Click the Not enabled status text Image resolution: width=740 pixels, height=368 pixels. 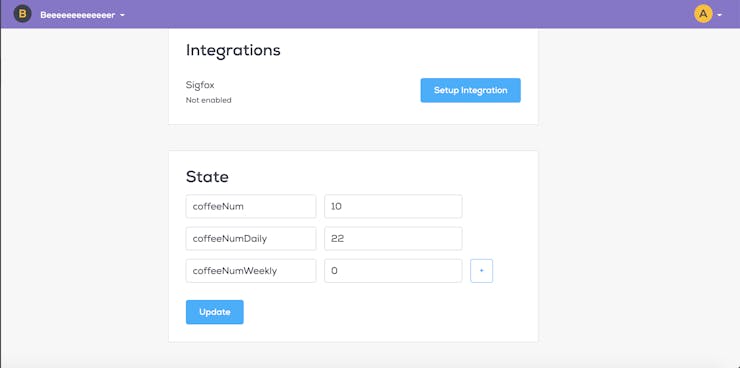coord(209,100)
